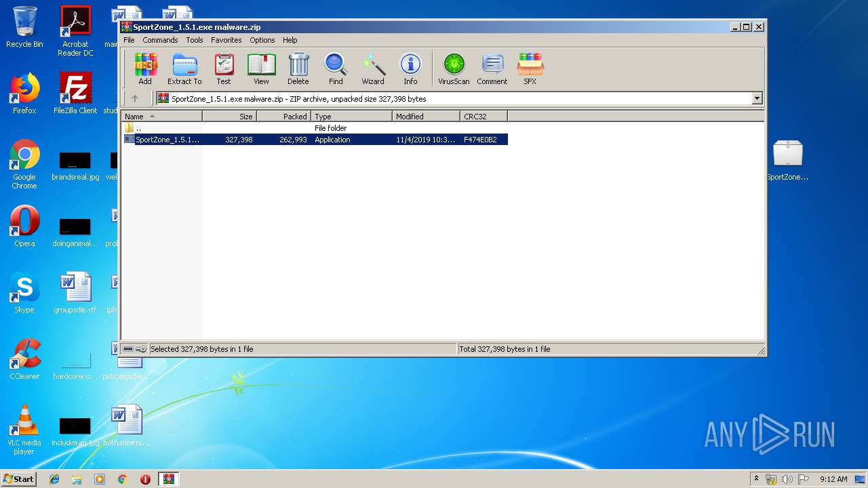868x488 pixels.
Task: Sort by Size column header
Action: tap(229, 117)
